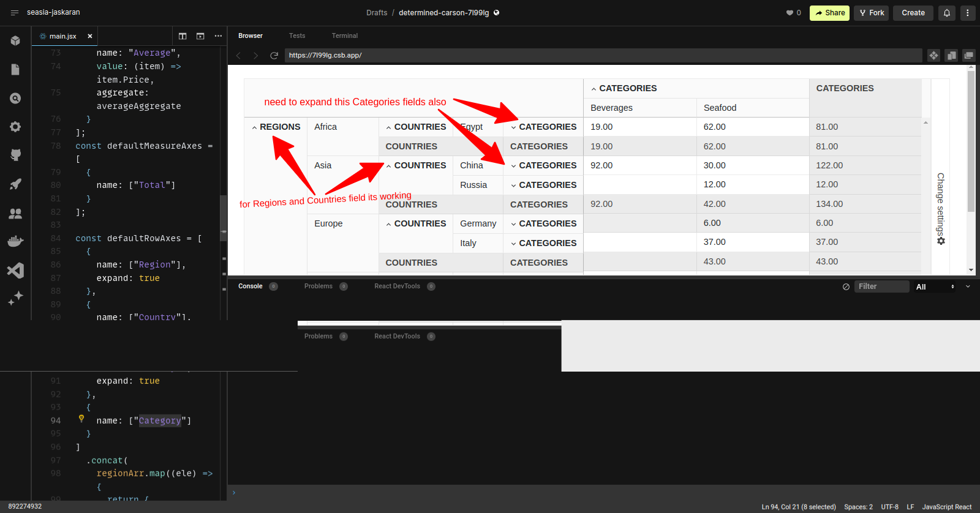The height and width of the screenshot is (513, 980).
Task: Switch to the Tests tab
Action: [297, 36]
